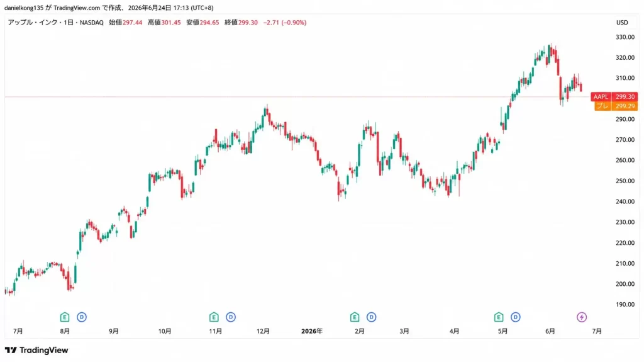Select the February dividend D marker

point(371,317)
